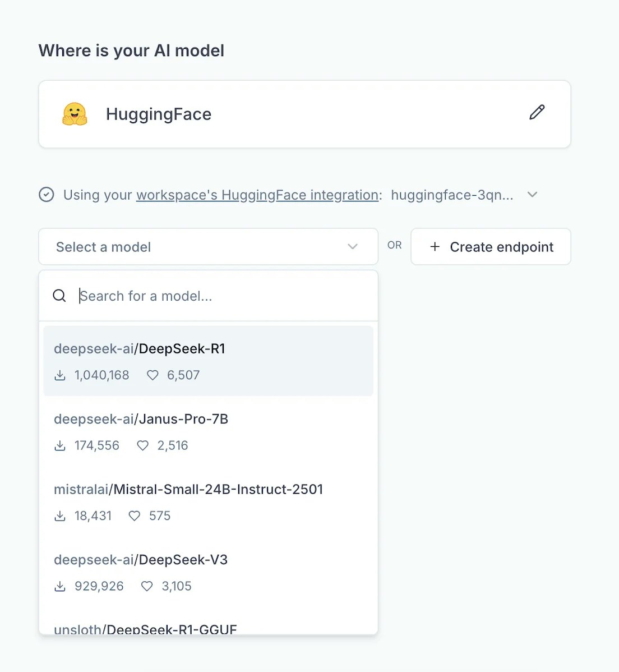Viewport: 619px width, 672px height.
Task: Click the download icon beside DeepSeek-V3
Action: click(60, 586)
